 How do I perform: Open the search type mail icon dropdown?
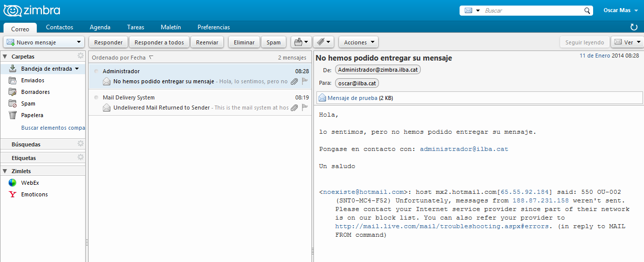472,11
